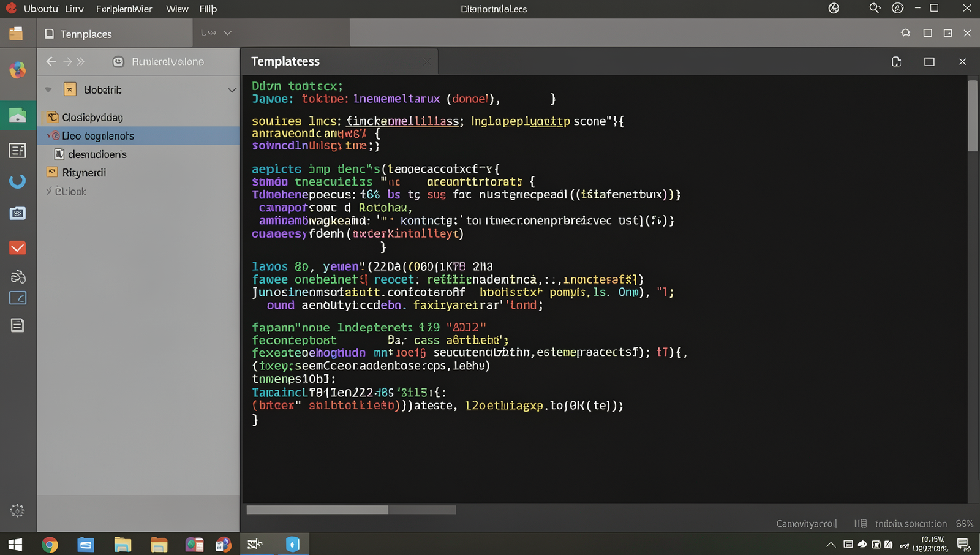
Task: Open settings gear at the sidebar bottom
Action: click(17, 510)
